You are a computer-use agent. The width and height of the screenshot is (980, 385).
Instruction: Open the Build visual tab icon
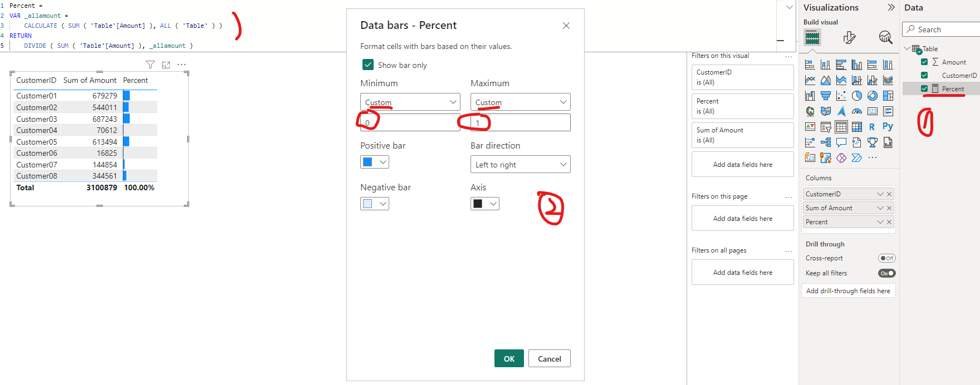click(x=812, y=37)
